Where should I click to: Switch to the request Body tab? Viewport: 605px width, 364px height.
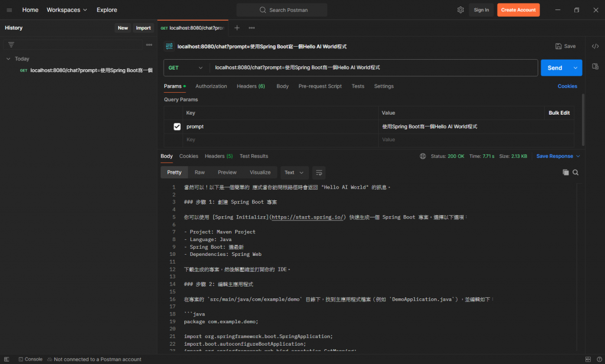pyautogui.click(x=282, y=86)
